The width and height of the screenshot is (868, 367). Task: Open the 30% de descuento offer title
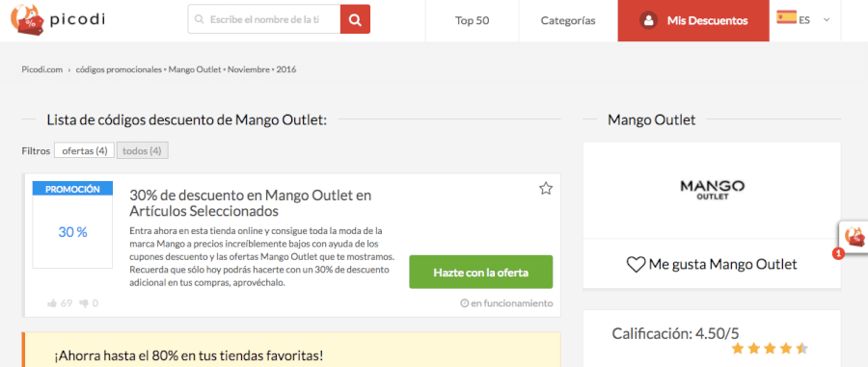(x=250, y=203)
